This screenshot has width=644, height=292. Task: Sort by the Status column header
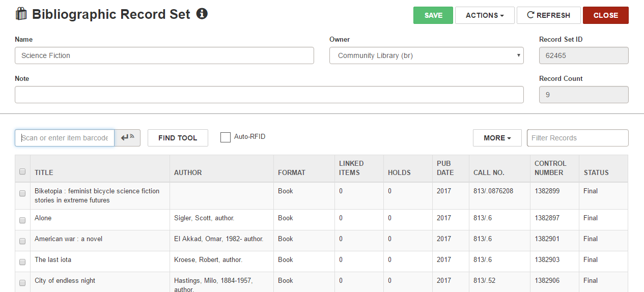pyautogui.click(x=596, y=172)
